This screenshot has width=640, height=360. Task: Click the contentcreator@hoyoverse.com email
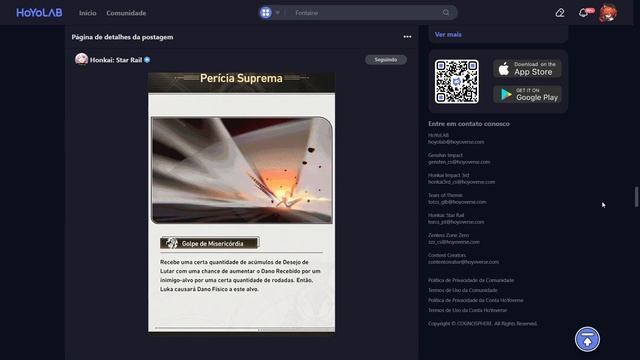(463, 262)
